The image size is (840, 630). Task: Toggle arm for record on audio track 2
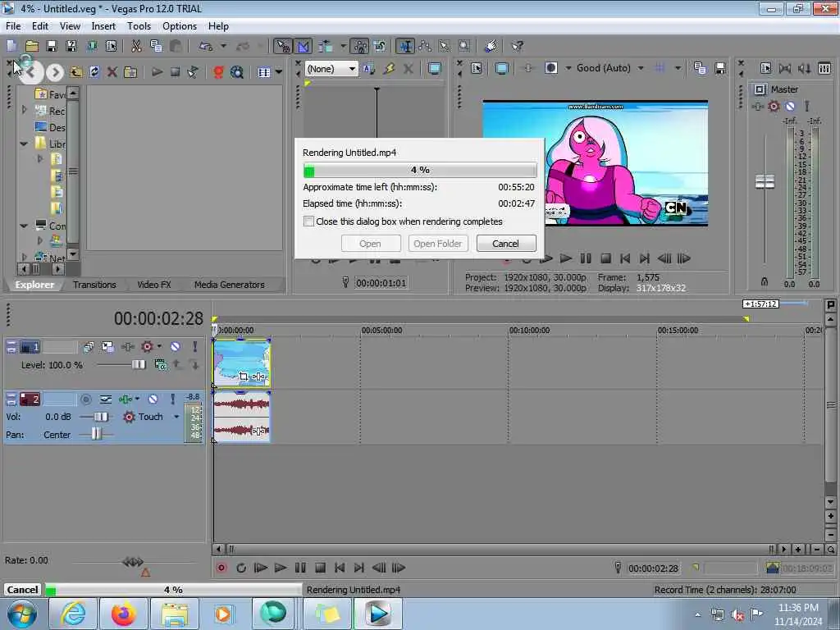click(85, 399)
